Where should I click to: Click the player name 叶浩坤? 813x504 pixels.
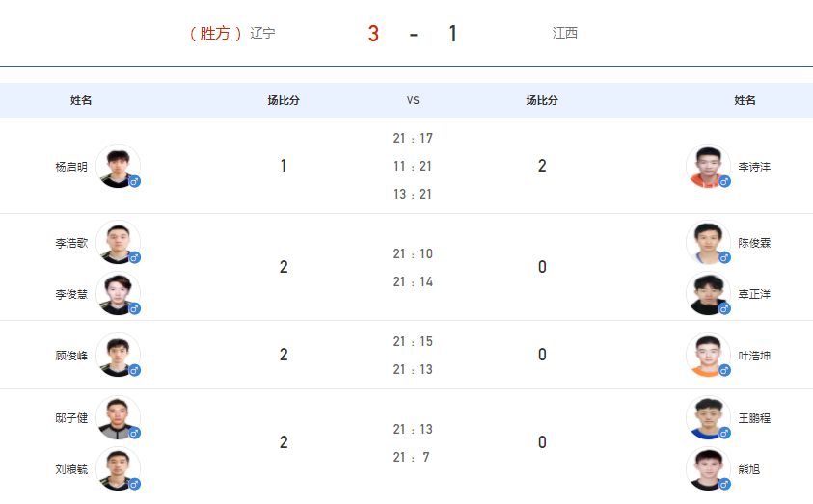tap(754, 356)
